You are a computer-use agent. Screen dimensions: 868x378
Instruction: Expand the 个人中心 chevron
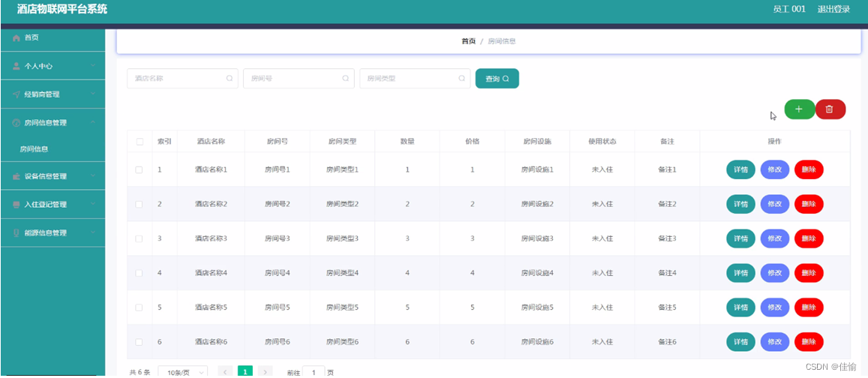coord(93,66)
